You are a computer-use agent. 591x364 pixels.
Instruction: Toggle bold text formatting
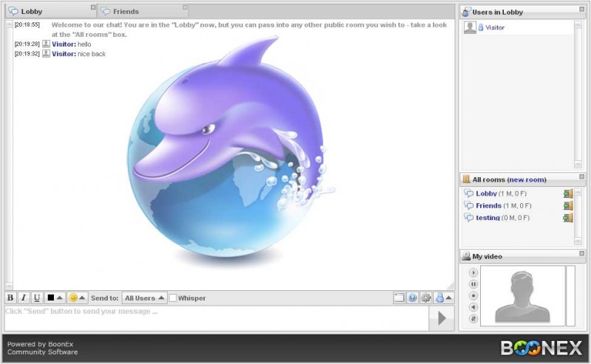[10, 298]
